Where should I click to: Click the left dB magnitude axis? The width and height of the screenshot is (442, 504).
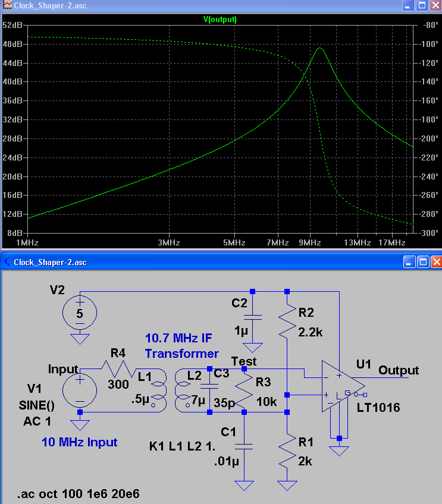12,129
